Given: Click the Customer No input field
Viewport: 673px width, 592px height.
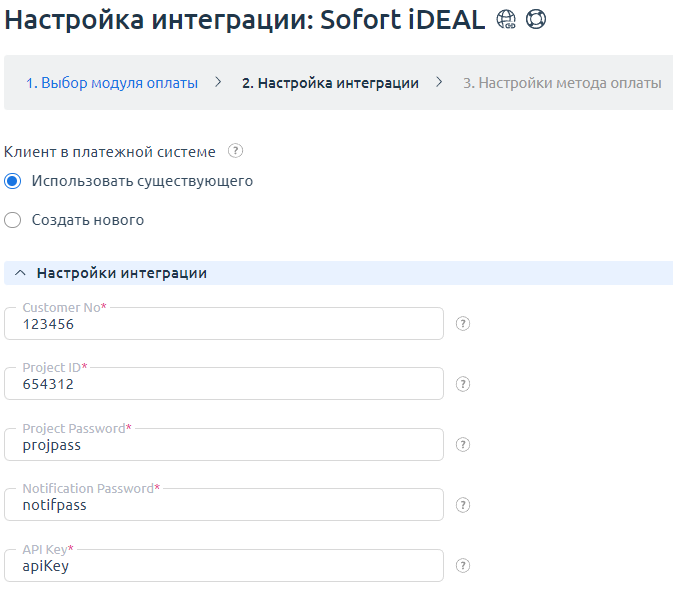Looking at the screenshot, I should pos(223,324).
